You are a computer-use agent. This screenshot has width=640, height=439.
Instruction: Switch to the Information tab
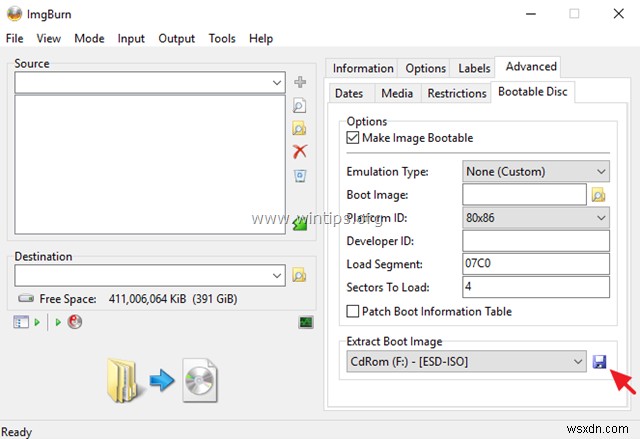click(363, 68)
